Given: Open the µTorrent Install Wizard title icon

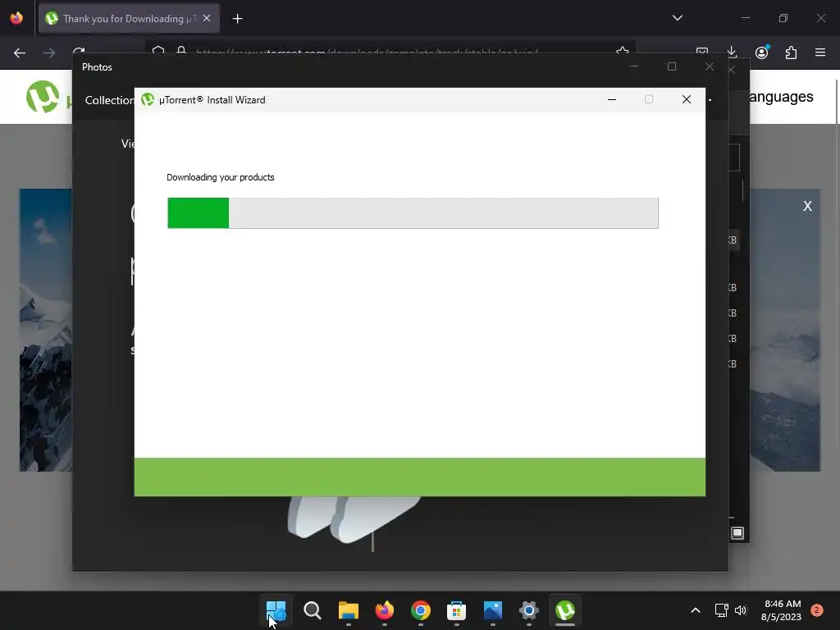Looking at the screenshot, I should click(148, 99).
